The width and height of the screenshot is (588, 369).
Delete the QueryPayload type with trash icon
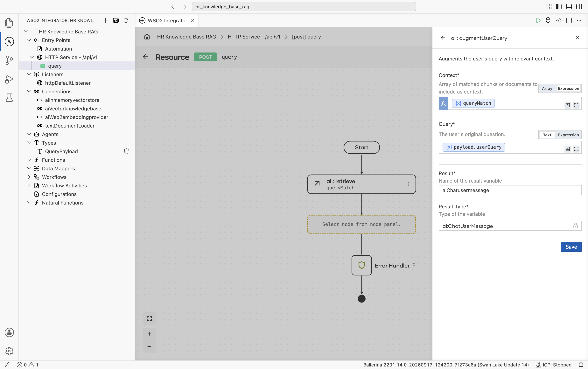[126, 151]
